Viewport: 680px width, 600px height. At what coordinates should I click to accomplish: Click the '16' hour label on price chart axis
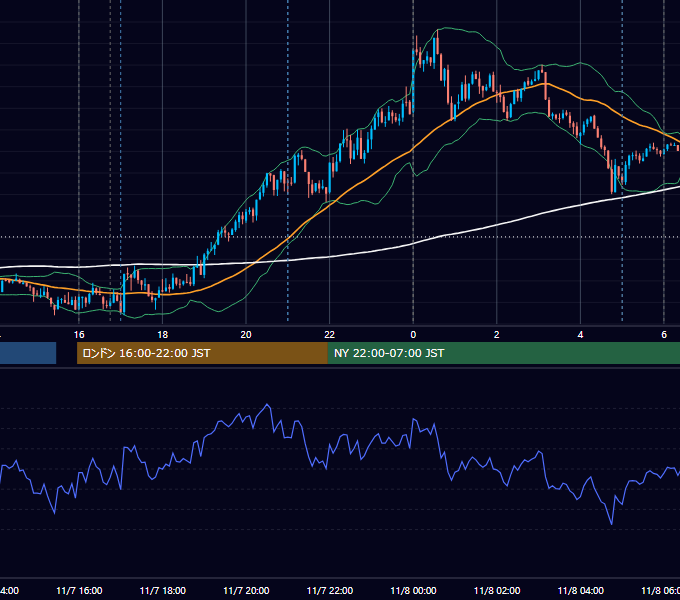point(79,335)
